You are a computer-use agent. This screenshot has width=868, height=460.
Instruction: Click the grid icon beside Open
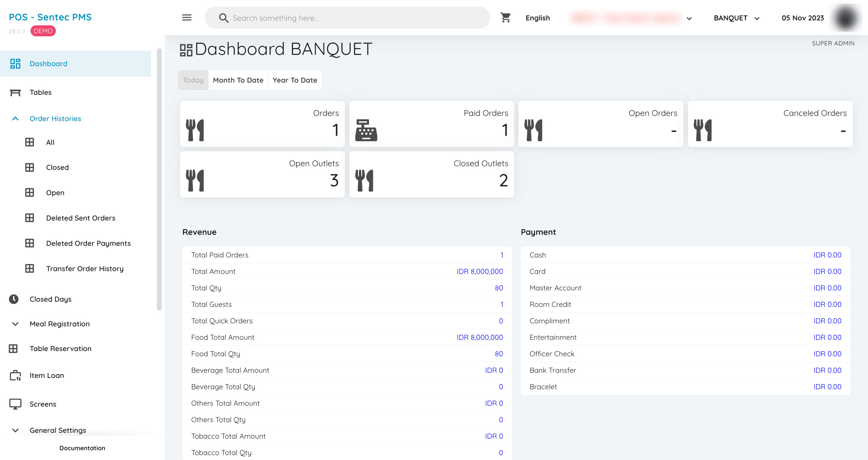tap(30, 192)
